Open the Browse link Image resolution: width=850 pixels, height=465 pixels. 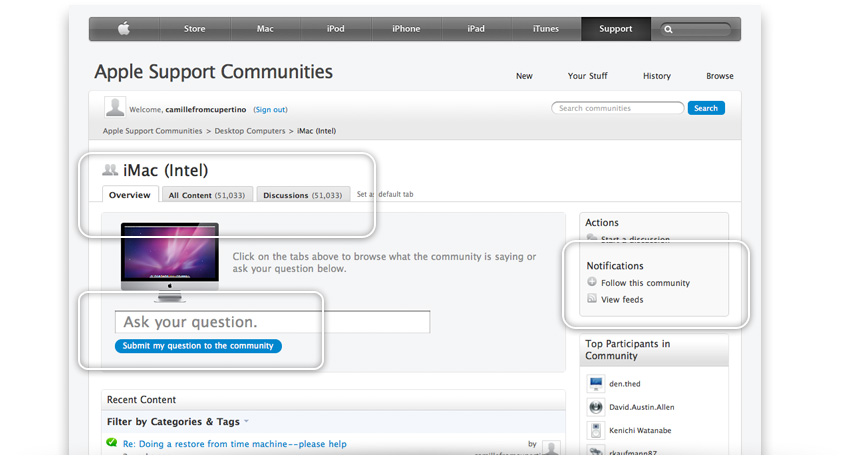click(x=720, y=76)
